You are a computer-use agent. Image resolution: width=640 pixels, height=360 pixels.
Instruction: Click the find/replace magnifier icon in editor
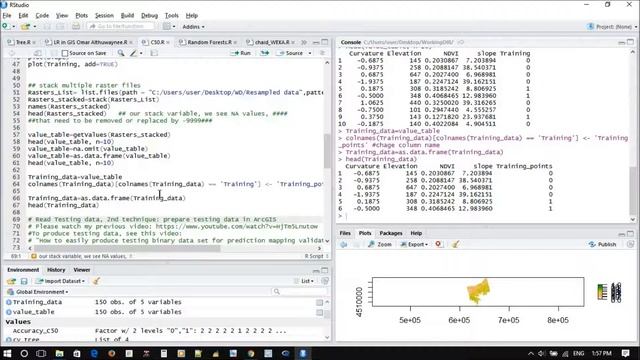[121, 53]
